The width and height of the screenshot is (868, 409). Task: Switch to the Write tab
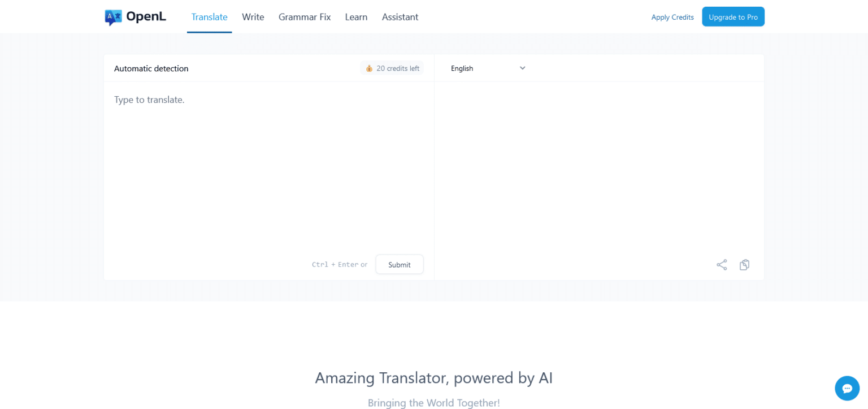click(x=253, y=17)
